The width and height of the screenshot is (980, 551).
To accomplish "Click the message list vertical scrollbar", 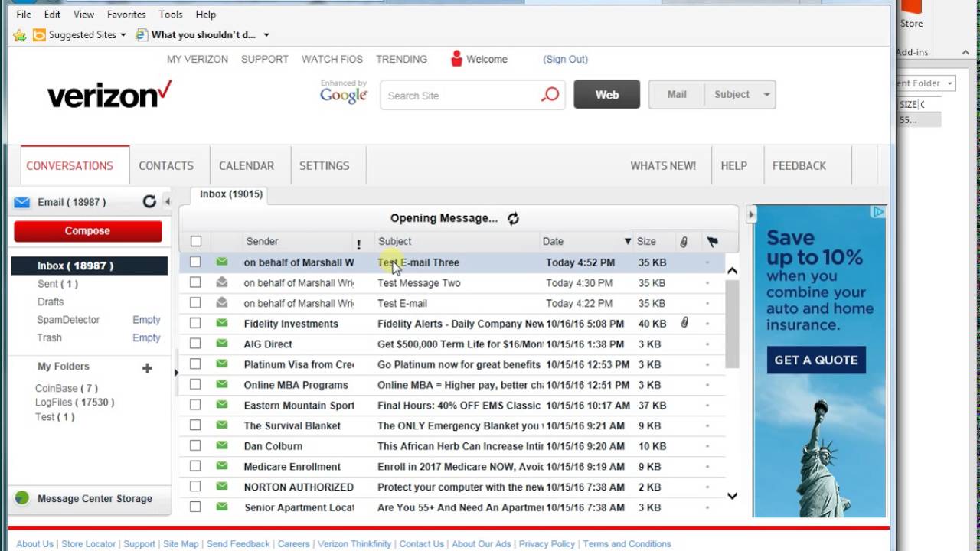I will (732, 324).
